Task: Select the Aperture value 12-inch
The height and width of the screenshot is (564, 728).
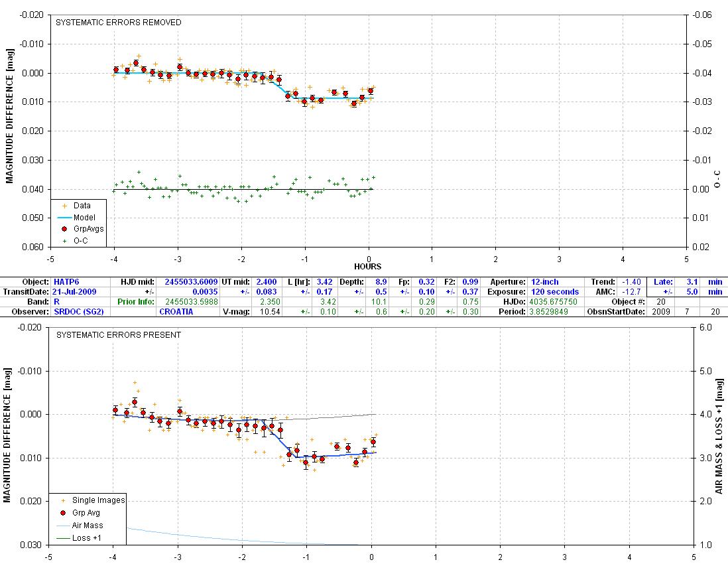Action: [x=544, y=282]
